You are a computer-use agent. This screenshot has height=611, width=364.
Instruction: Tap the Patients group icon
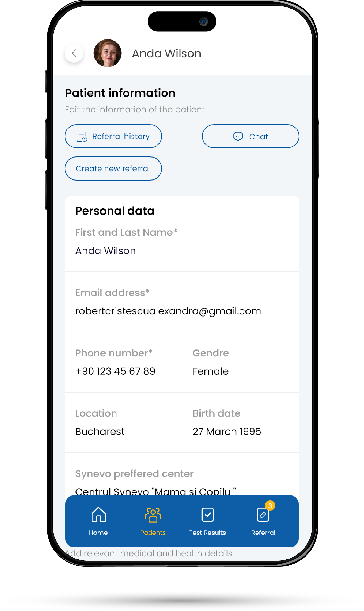(x=153, y=515)
